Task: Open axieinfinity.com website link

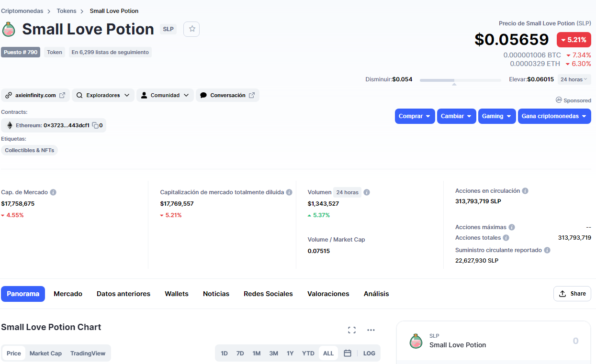Action: pos(35,95)
